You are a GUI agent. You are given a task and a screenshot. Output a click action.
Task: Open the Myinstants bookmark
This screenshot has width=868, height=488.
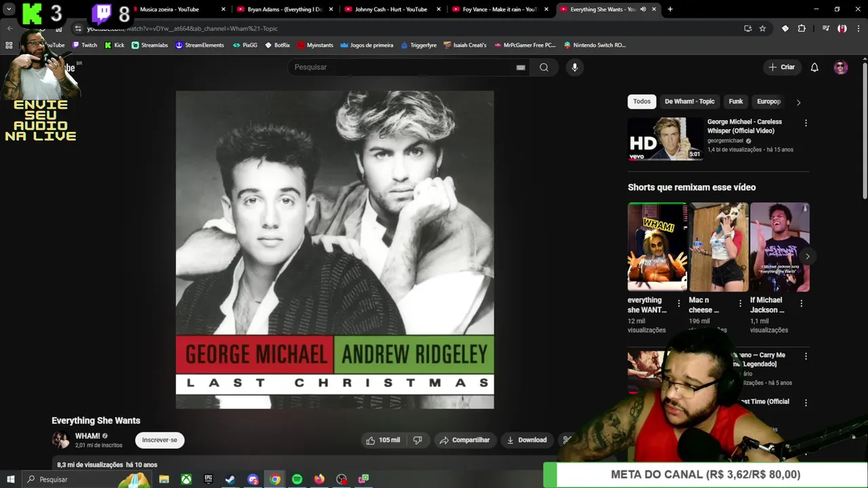click(315, 45)
